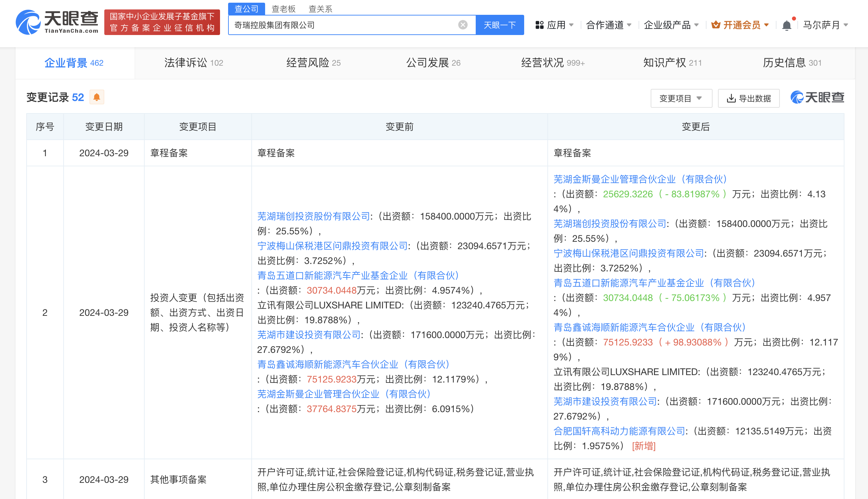
Task: Open 合肥国轩高科动力能源有限公司 link
Action: (619, 431)
